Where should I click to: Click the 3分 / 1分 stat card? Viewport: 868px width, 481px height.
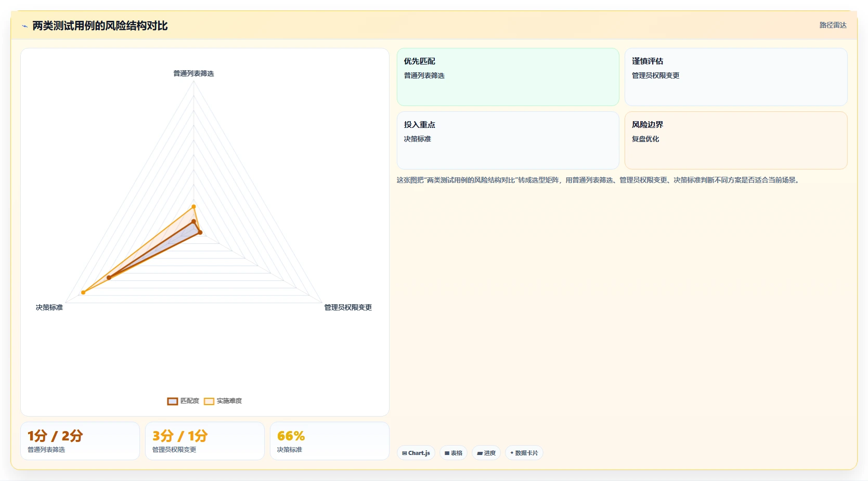click(205, 441)
